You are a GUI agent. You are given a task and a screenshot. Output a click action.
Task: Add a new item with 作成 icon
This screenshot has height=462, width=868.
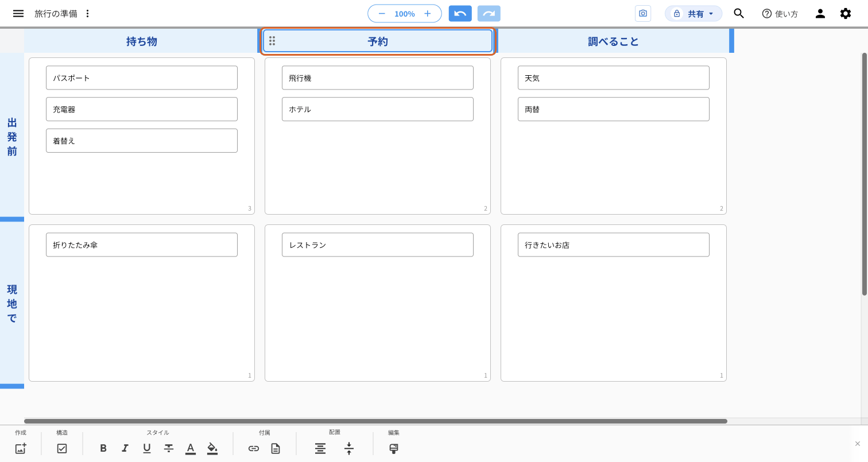click(x=21, y=449)
